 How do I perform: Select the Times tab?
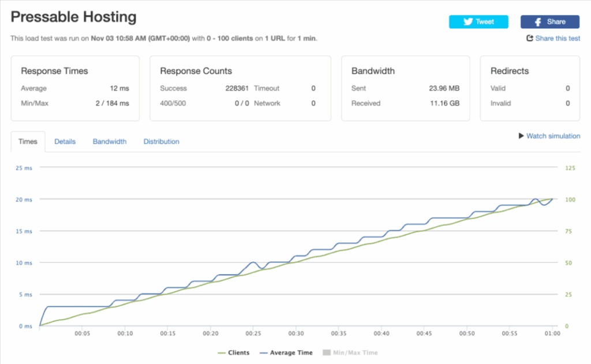[x=28, y=141]
